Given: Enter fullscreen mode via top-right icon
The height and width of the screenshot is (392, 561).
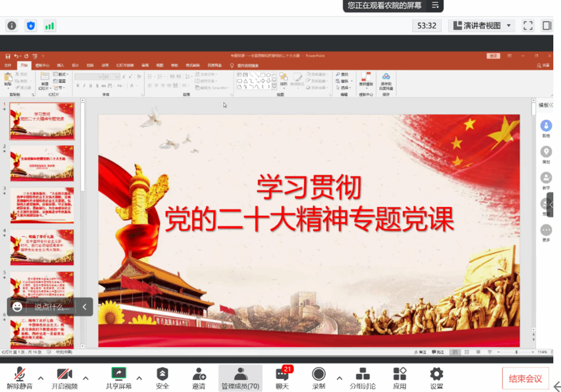Looking at the screenshot, I should [528, 25].
